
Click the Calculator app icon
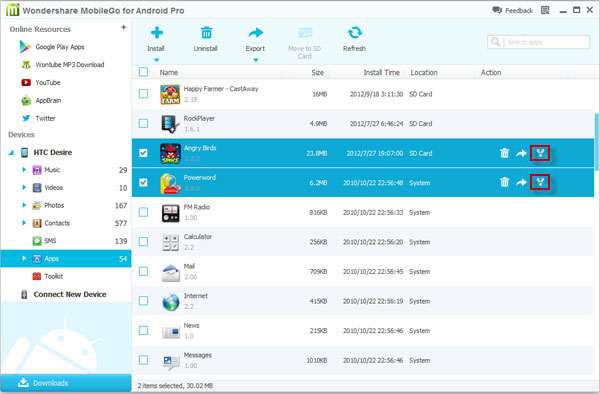click(170, 243)
